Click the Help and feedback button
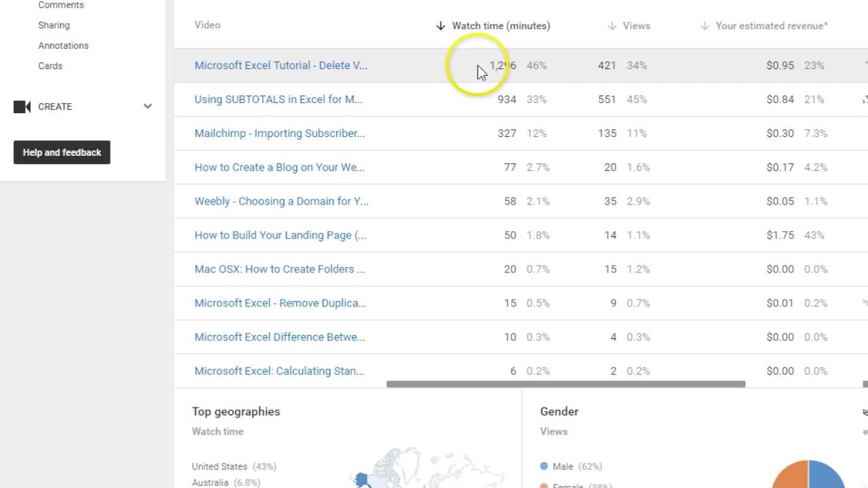Screen dimensions: 868x488 click(x=62, y=152)
